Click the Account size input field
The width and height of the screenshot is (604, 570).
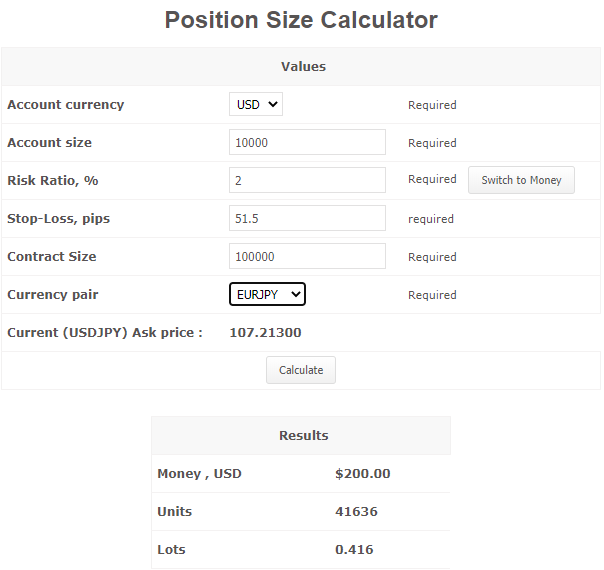coord(307,142)
